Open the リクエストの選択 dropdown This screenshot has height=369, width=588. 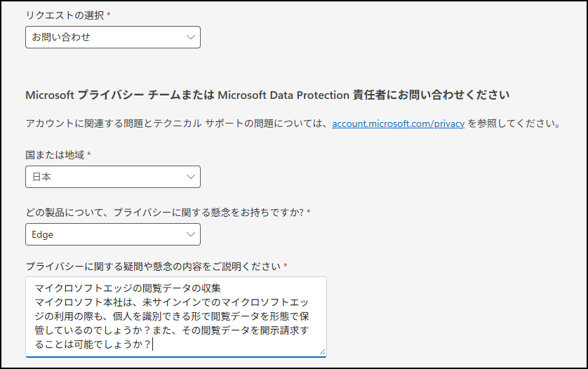pos(113,37)
